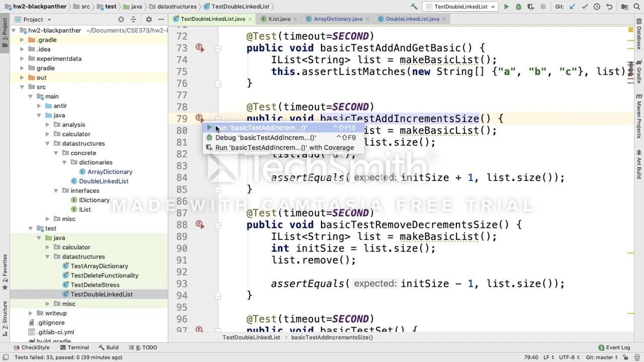
Task: Click the Git: master branch widget
Action: (x=602, y=357)
